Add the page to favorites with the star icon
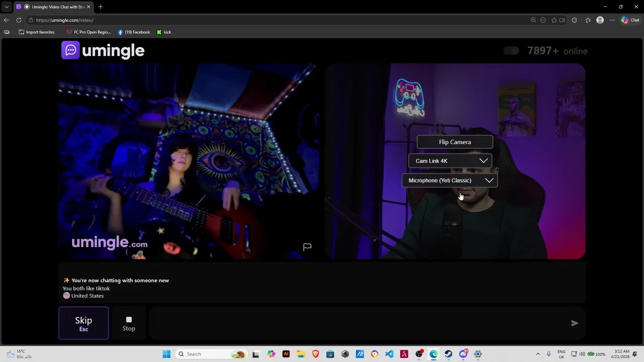644x362 pixels. click(x=554, y=20)
